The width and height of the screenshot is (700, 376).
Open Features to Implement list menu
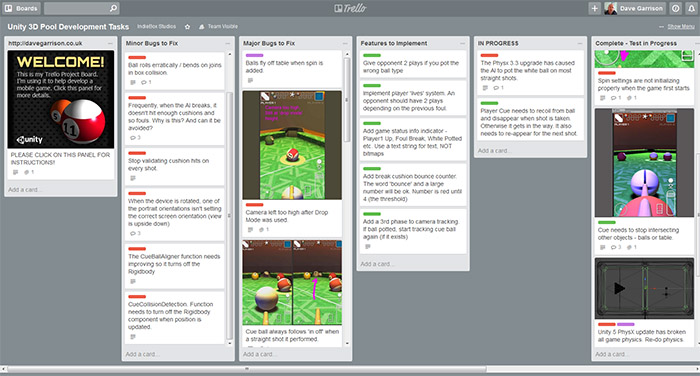click(x=462, y=43)
